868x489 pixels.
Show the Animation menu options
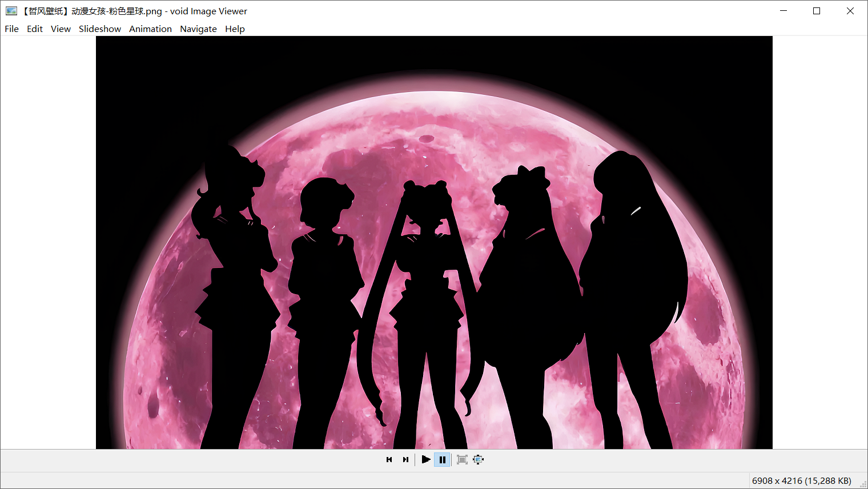click(x=150, y=29)
